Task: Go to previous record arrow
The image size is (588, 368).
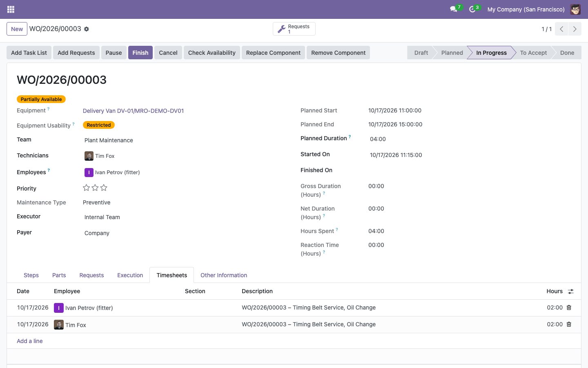Action: point(561,29)
